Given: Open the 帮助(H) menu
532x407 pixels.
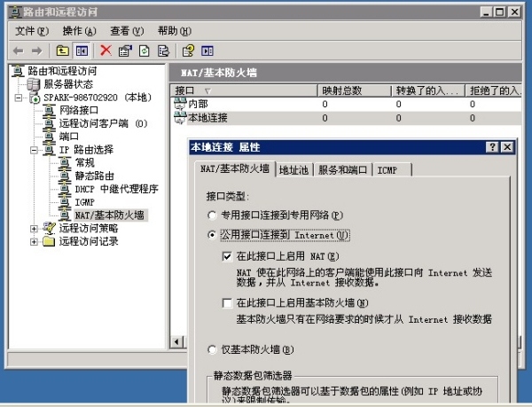Looking at the screenshot, I should click(x=175, y=31).
